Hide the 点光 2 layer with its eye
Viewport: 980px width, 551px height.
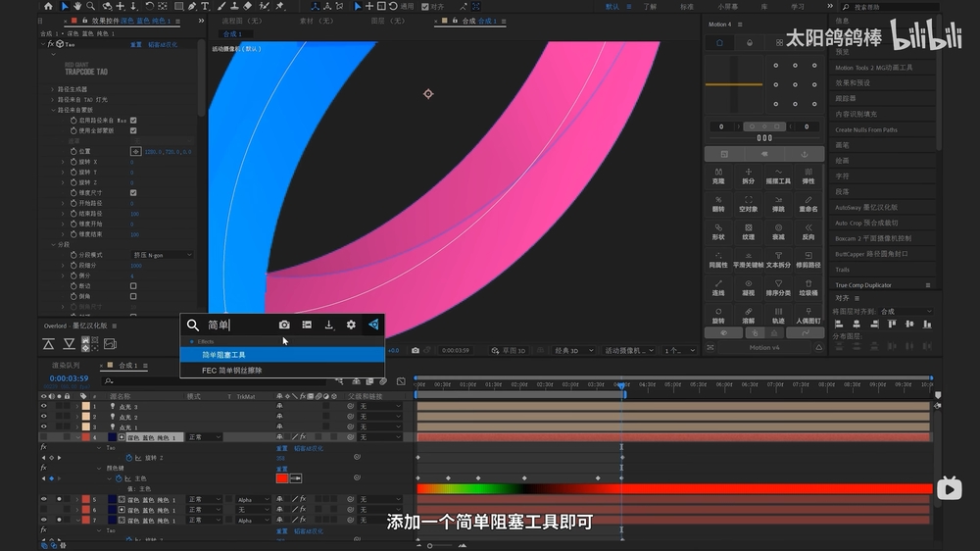click(44, 417)
